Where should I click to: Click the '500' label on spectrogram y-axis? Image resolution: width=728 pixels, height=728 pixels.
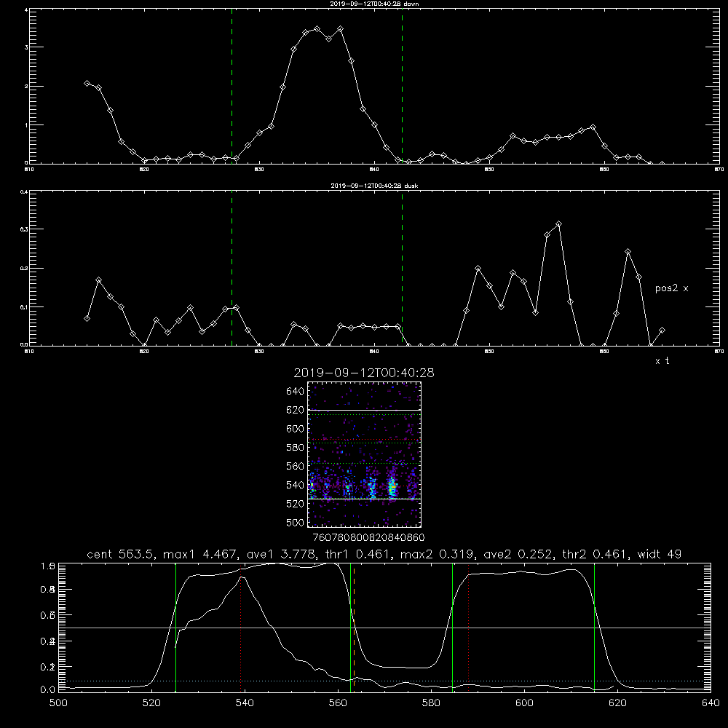[x=296, y=522]
